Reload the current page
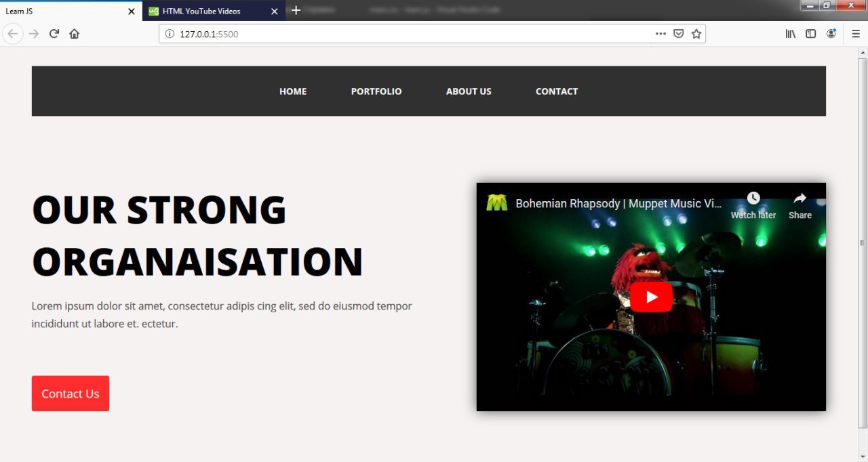Viewport: 868px width, 462px height. (54, 34)
